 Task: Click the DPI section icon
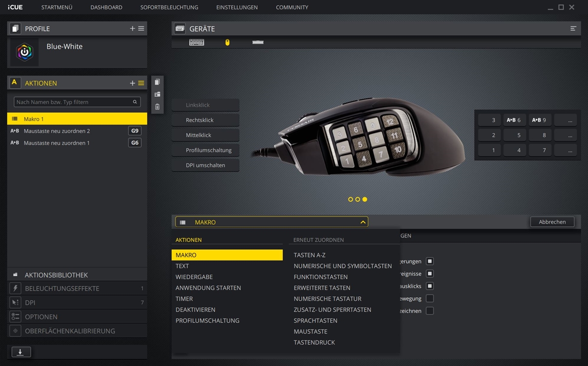coord(15,302)
